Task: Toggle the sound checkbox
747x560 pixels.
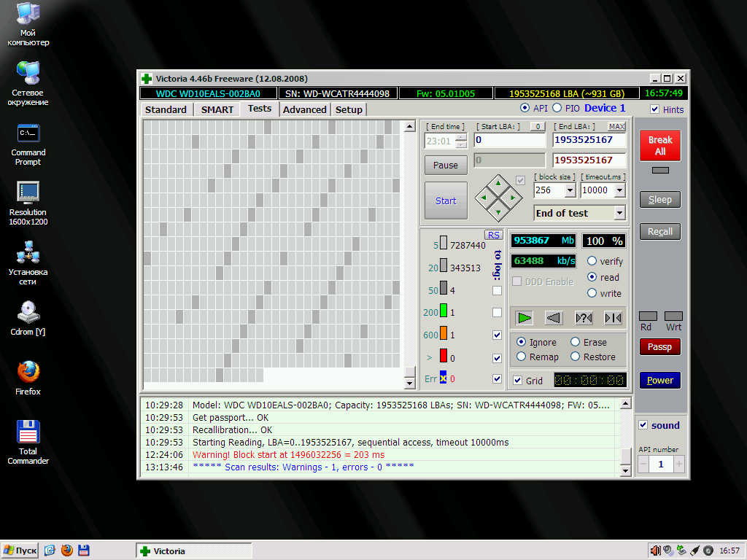Action: click(643, 425)
